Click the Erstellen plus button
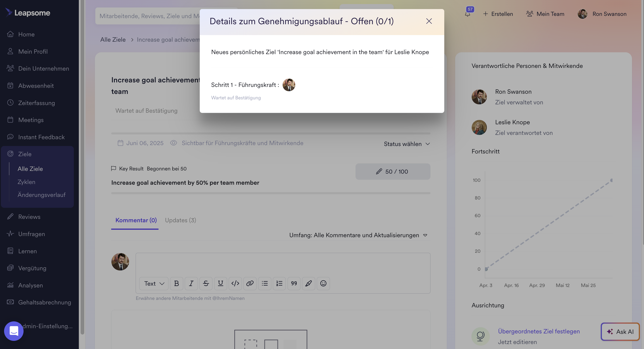The width and height of the screenshot is (644, 349). [498, 14]
